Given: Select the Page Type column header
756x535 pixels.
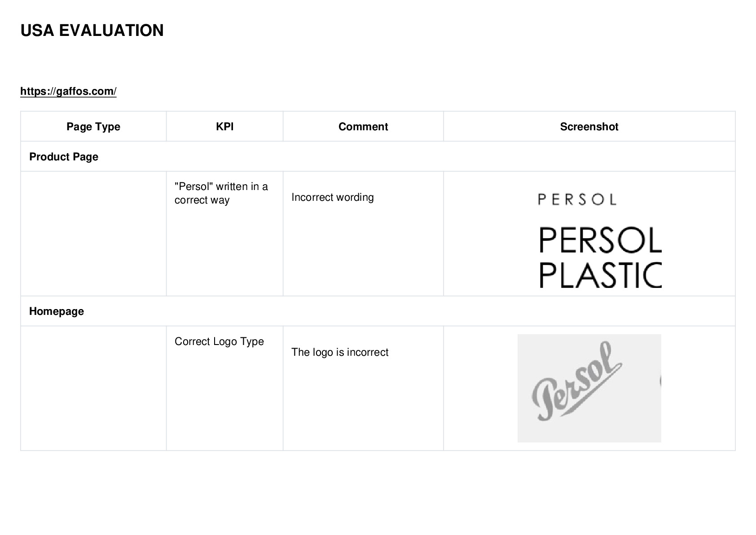Looking at the screenshot, I should click(x=93, y=127).
